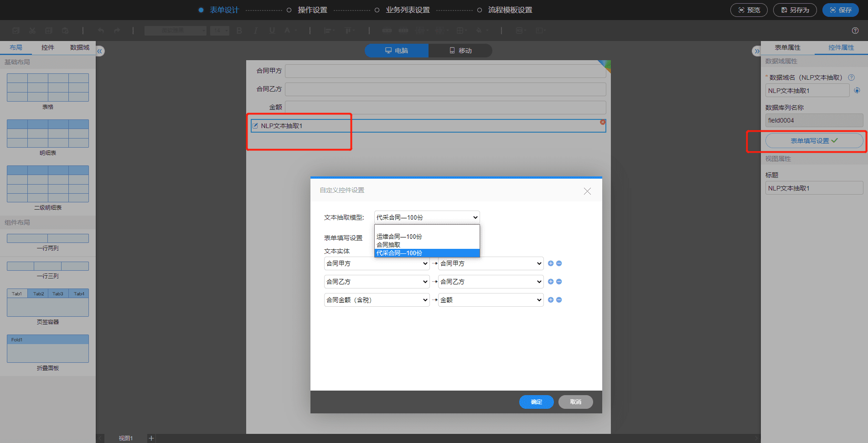Click the 取消 cancel button
The height and width of the screenshot is (443, 868).
576,402
